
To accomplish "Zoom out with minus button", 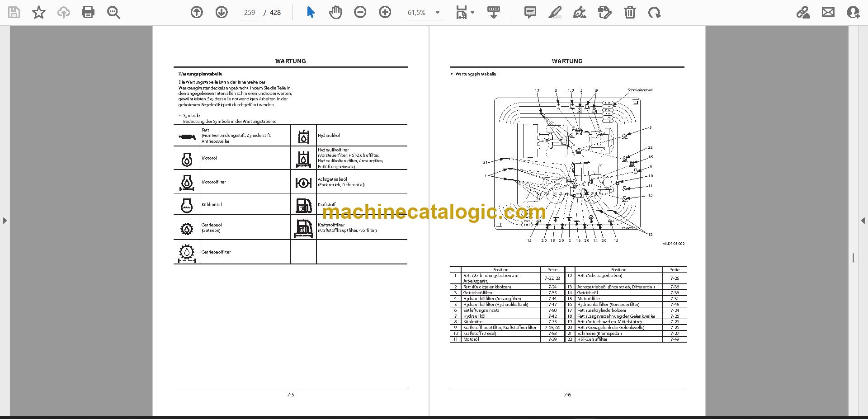I will [x=360, y=12].
